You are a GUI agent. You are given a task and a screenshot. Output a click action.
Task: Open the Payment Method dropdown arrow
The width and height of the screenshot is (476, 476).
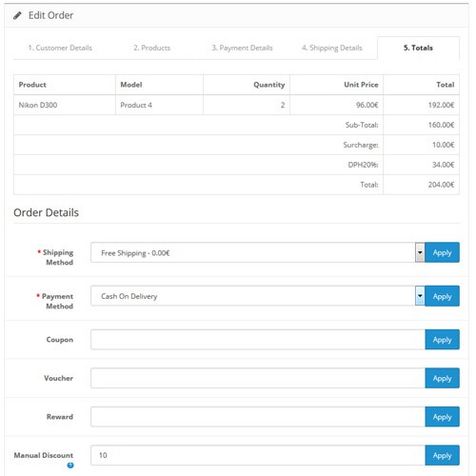point(420,296)
